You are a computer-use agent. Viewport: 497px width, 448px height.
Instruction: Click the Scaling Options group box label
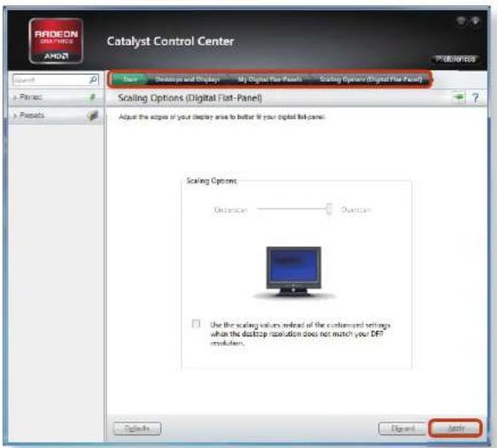[x=211, y=181]
